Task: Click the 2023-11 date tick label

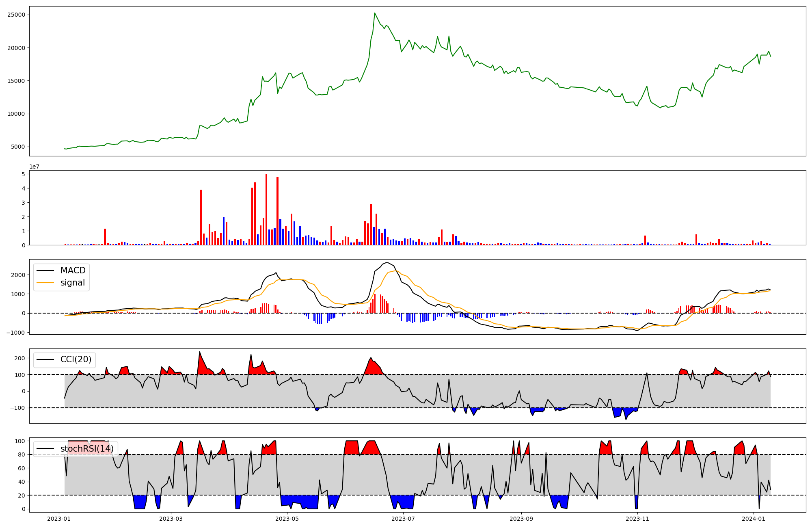Action: pos(637,519)
